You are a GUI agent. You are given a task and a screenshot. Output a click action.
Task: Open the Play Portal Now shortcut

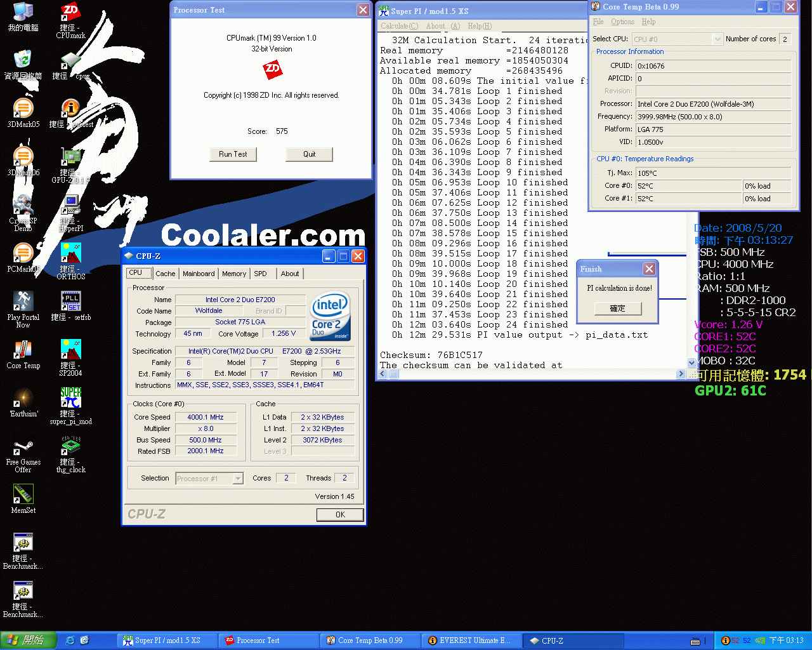(23, 309)
